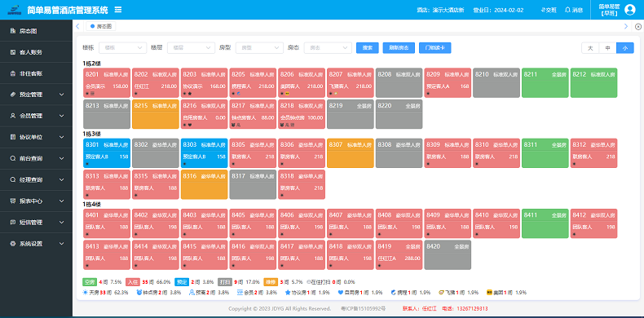This screenshot has width=644, height=318.
Task: Click the 预离 person legend icon
Action: pyautogui.click(x=192, y=293)
